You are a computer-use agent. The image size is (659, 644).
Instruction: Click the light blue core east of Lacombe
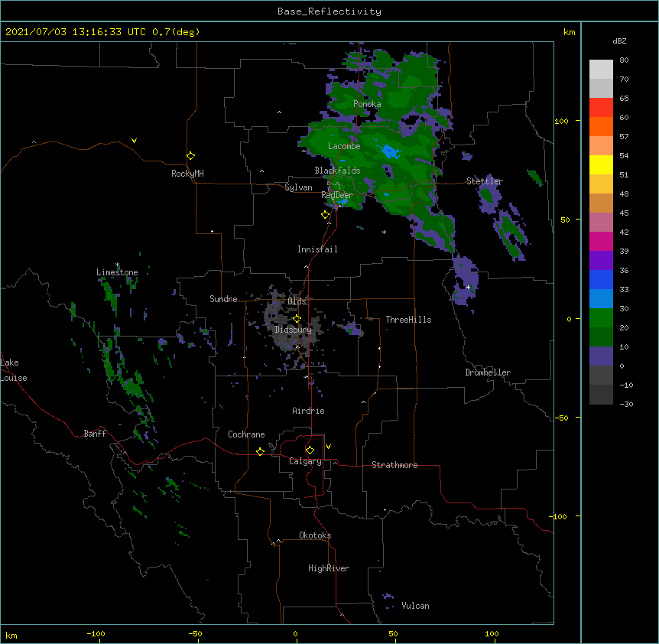(x=390, y=151)
